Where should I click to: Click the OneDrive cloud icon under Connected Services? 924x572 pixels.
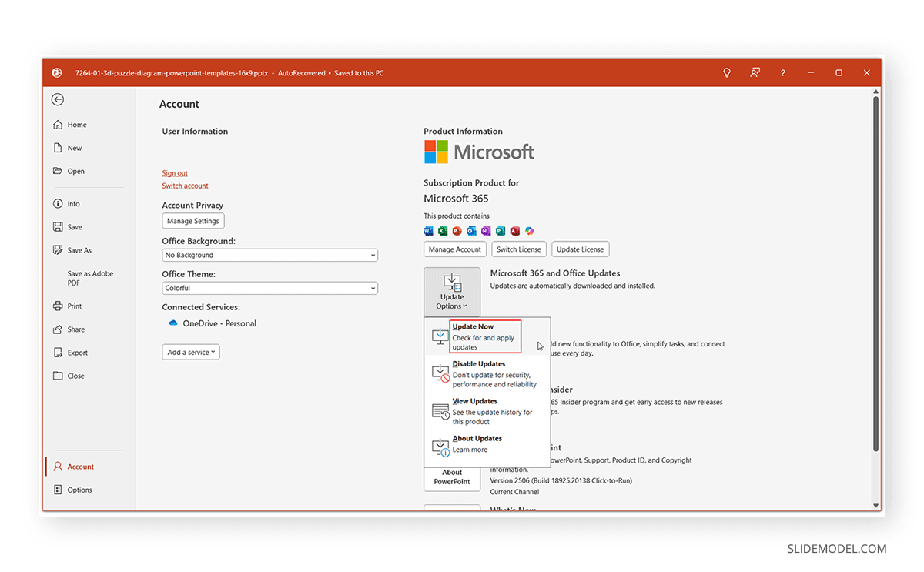coord(172,323)
